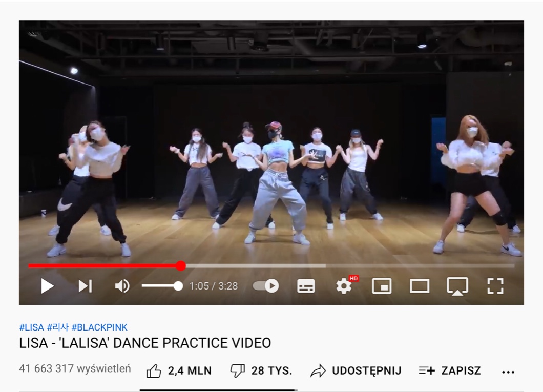The height and width of the screenshot is (392, 543).
Task: Open the #BLACKPINK hashtag link
Action: 99,327
